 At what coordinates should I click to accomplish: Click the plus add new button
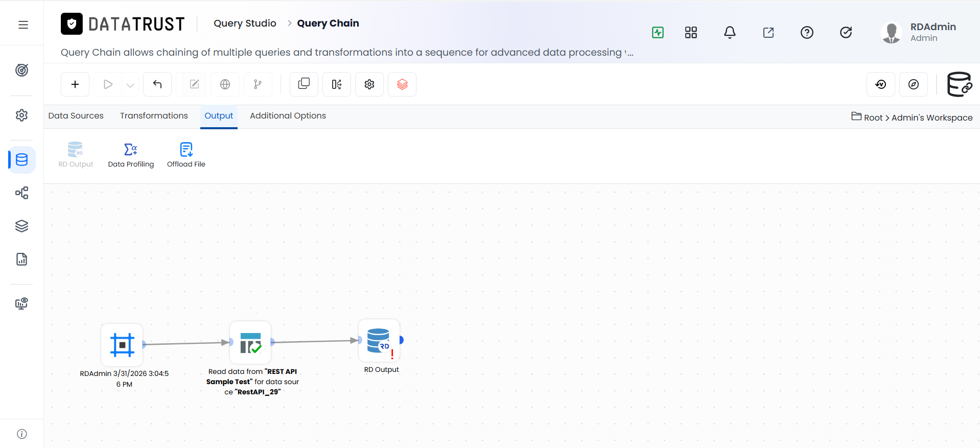point(75,84)
